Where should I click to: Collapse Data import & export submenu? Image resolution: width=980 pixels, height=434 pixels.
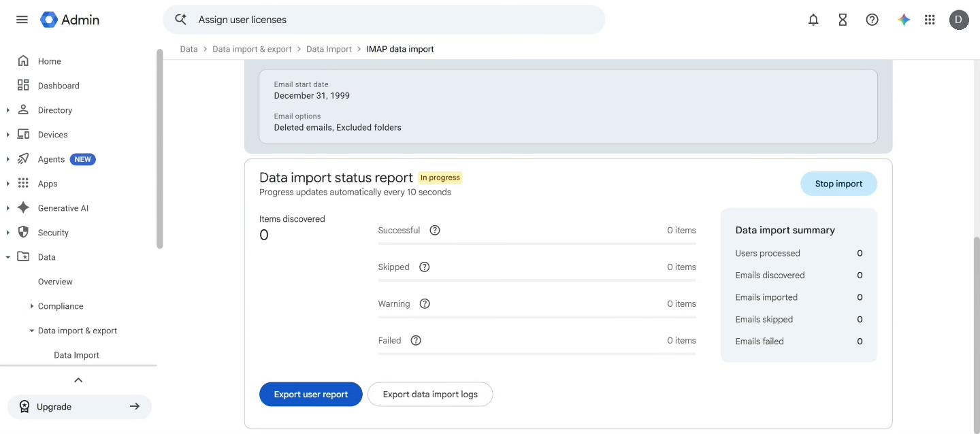point(31,331)
